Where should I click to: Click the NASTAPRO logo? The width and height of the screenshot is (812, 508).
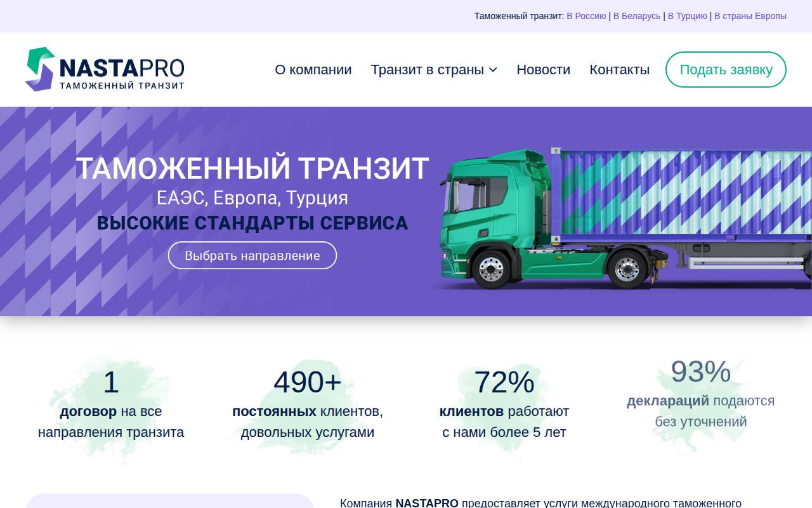click(105, 69)
